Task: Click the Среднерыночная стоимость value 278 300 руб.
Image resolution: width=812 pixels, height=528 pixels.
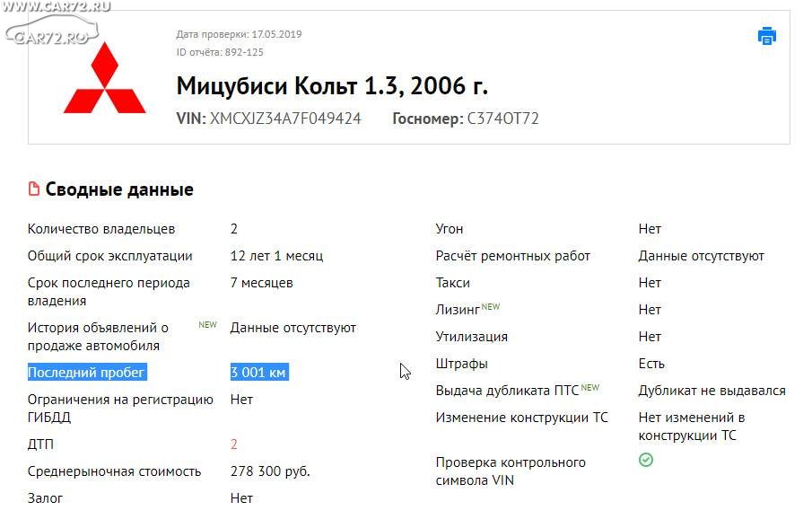Action: click(270, 471)
